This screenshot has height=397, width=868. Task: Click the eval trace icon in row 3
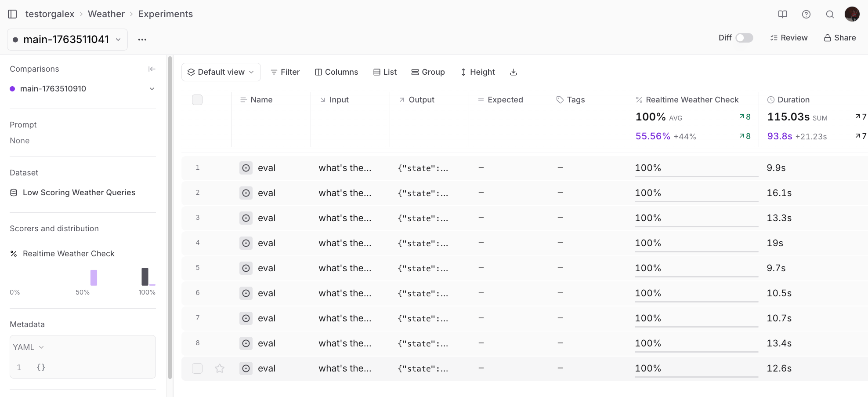246,218
